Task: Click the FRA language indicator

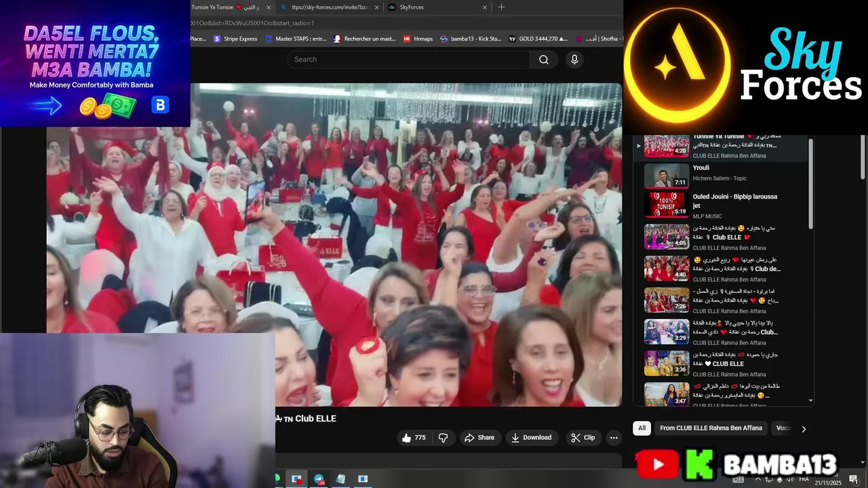Action: (804, 479)
